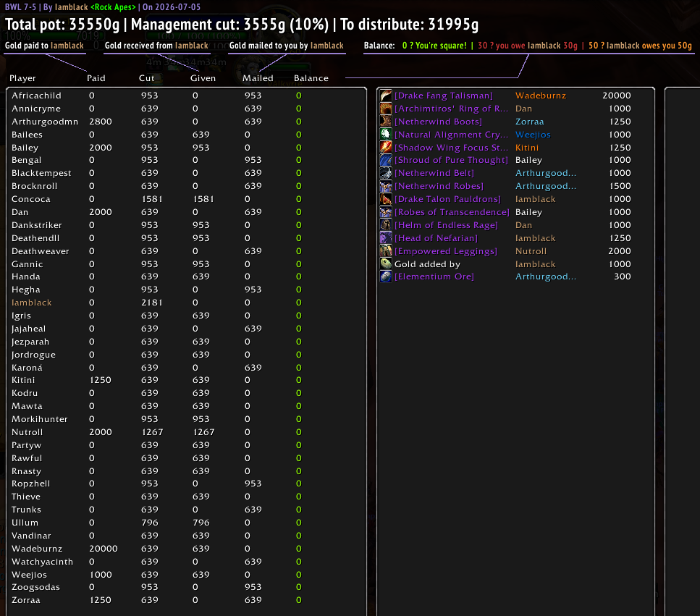
Task: Click Wadeburnz's paid amount 20000
Action: coord(103,549)
